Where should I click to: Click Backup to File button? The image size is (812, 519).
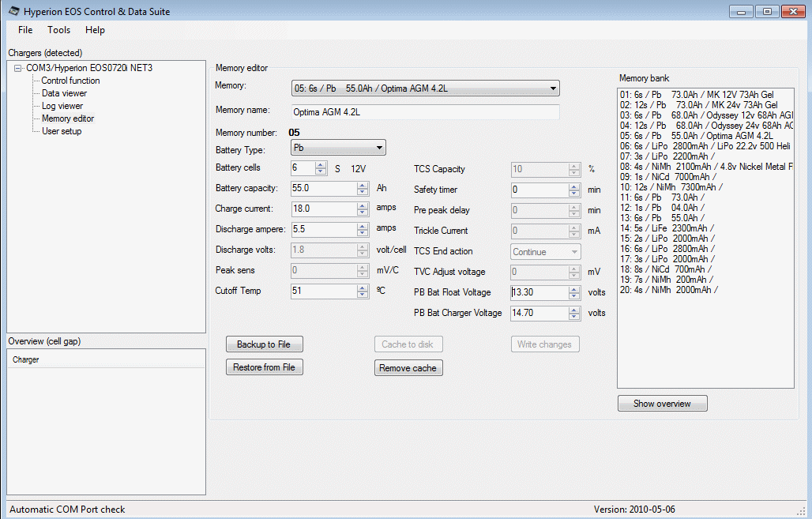(x=264, y=344)
